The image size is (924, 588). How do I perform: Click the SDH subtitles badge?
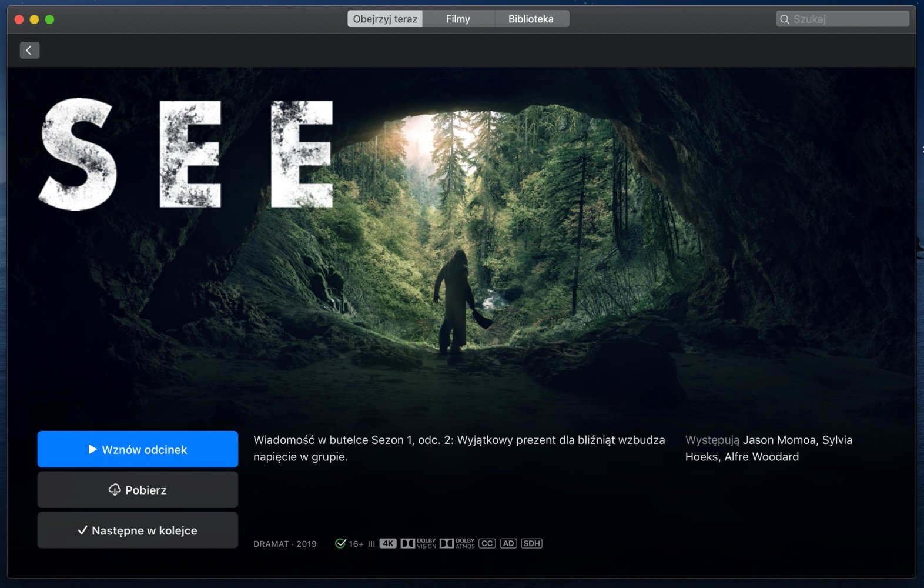[x=532, y=543]
